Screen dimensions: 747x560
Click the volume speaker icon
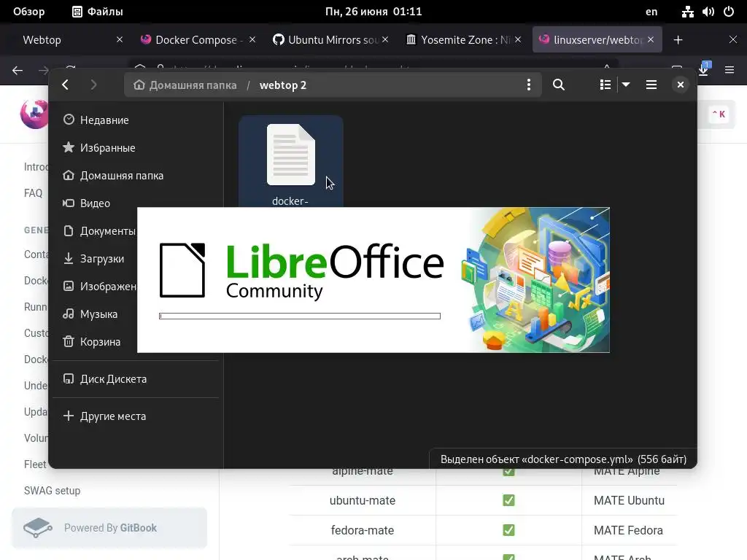coord(708,12)
